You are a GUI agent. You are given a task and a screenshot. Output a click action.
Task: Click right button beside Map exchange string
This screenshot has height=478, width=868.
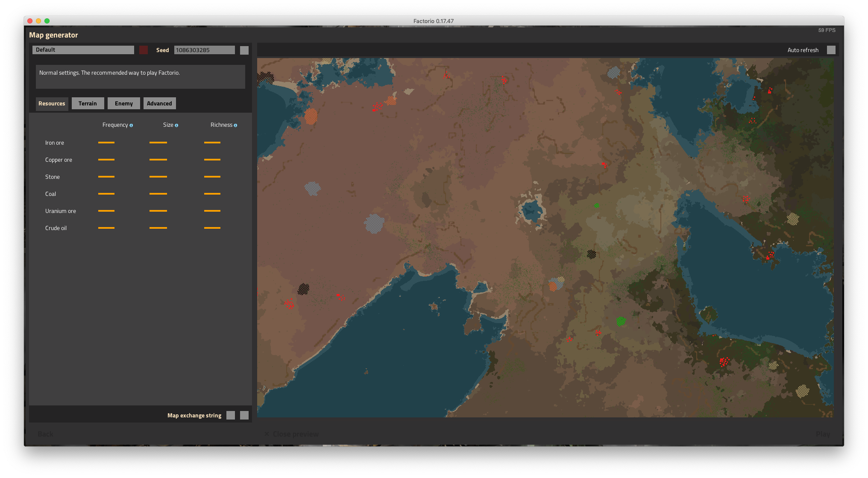tap(244, 415)
